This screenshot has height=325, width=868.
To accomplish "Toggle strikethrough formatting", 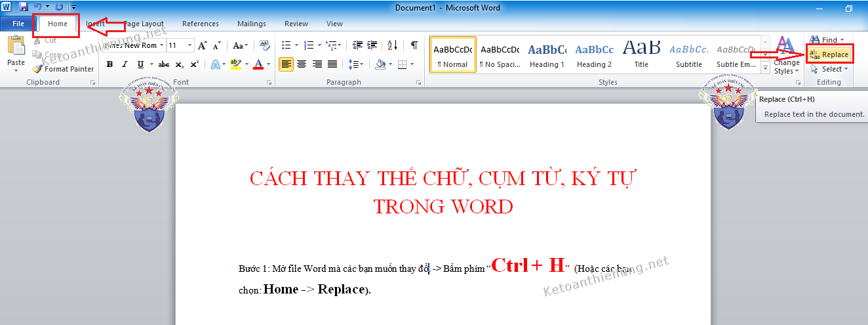I will tap(164, 64).
